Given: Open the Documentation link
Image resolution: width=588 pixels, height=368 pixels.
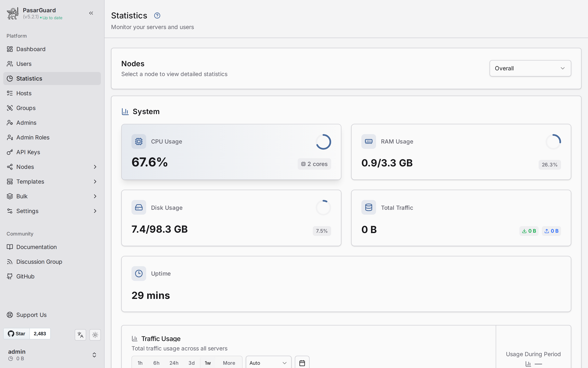Looking at the screenshot, I should pos(52,247).
